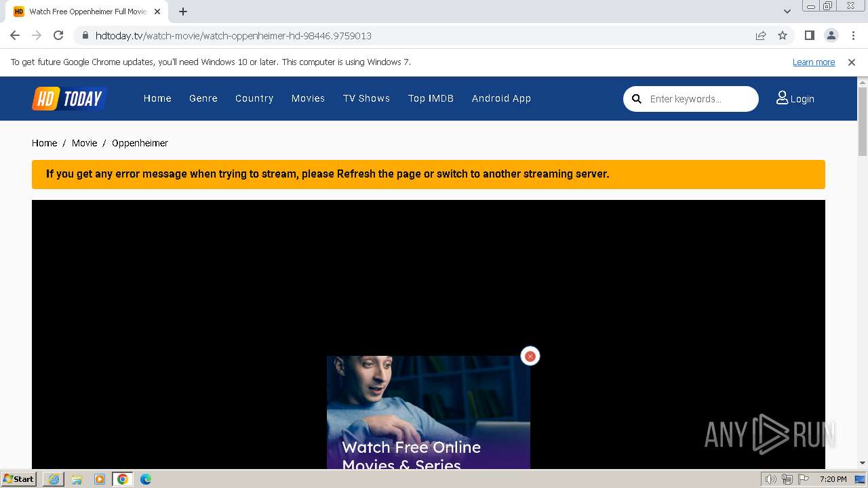Go to the TV Shows section
Image resolution: width=868 pixels, height=488 pixels.
click(x=366, y=98)
